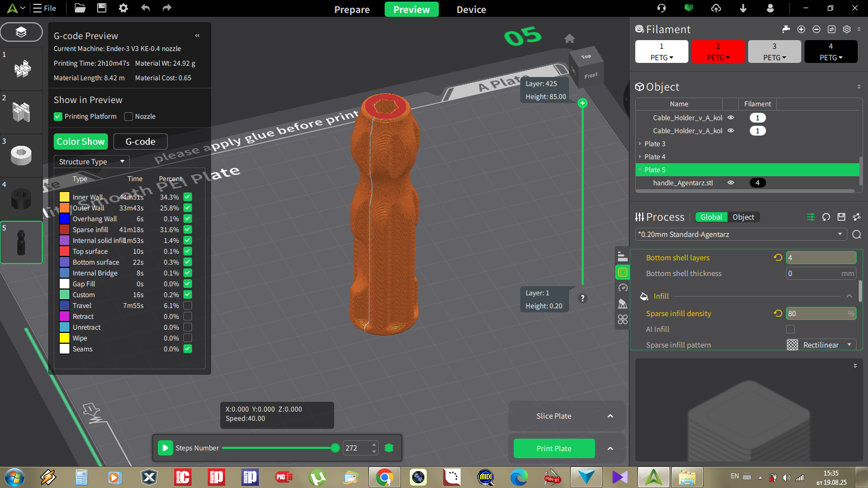Click the Color Show button

pyautogui.click(x=81, y=142)
